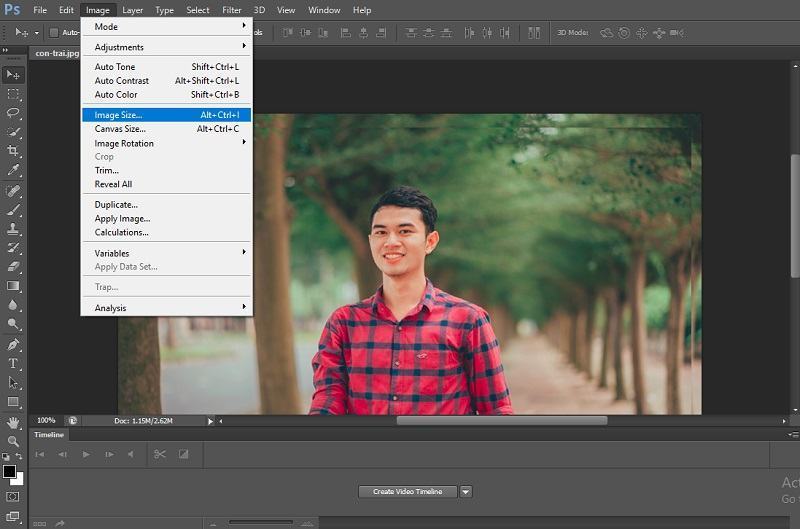Expand the Adjustments submenu

coord(167,47)
